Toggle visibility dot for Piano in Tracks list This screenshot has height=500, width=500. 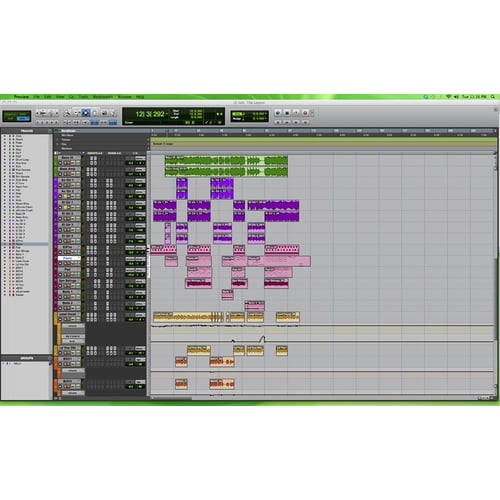click(x=4, y=244)
